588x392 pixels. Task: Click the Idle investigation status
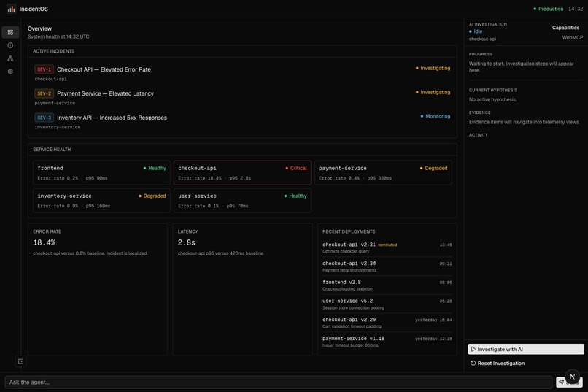coord(476,31)
